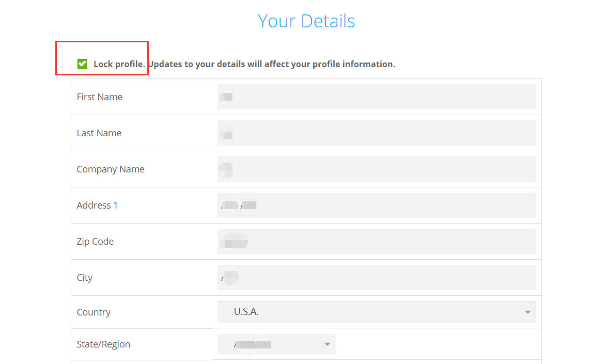Viewport: 591px width, 364px height.
Task: Open the Country dropdown showing U.S.A.
Action: [377, 312]
